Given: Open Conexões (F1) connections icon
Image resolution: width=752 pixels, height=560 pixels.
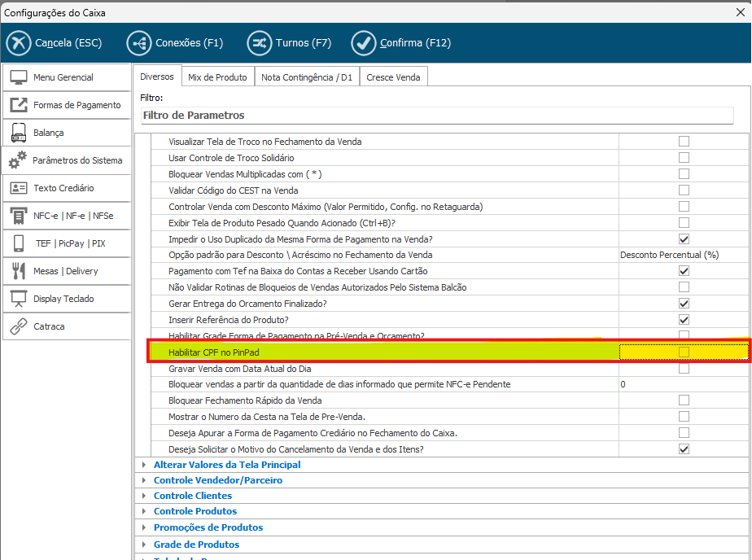Looking at the screenshot, I should pos(139,43).
